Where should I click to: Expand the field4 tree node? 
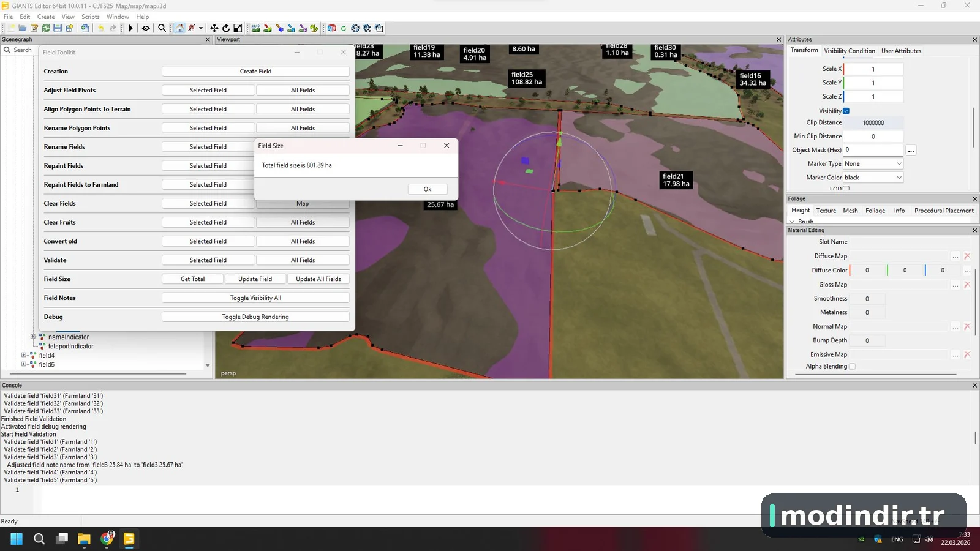tap(24, 355)
